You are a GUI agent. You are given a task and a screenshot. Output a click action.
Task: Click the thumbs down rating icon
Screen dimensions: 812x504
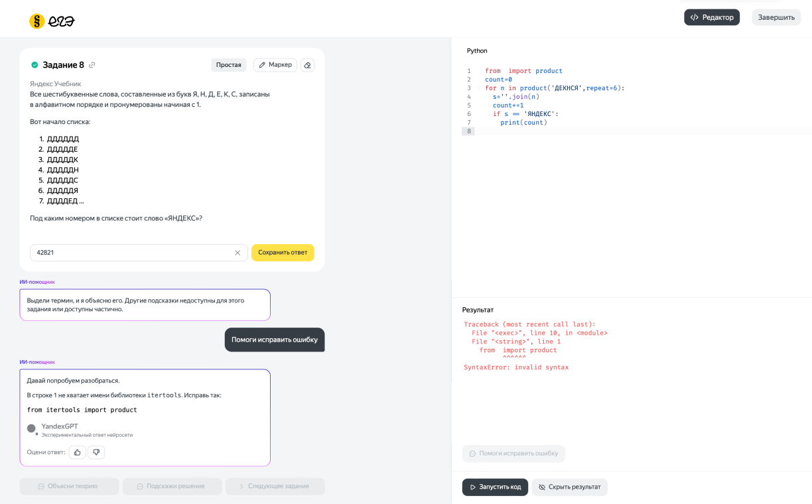(96, 452)
